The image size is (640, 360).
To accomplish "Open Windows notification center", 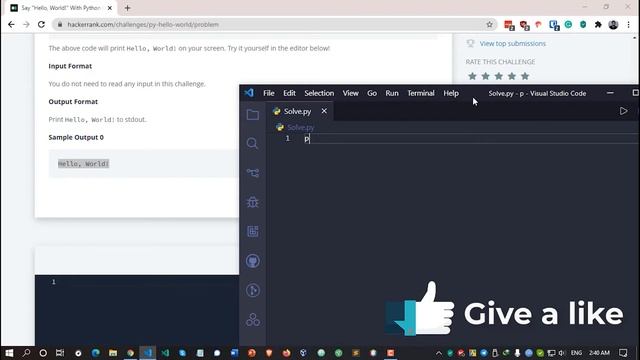I will [x=623, y=353].
